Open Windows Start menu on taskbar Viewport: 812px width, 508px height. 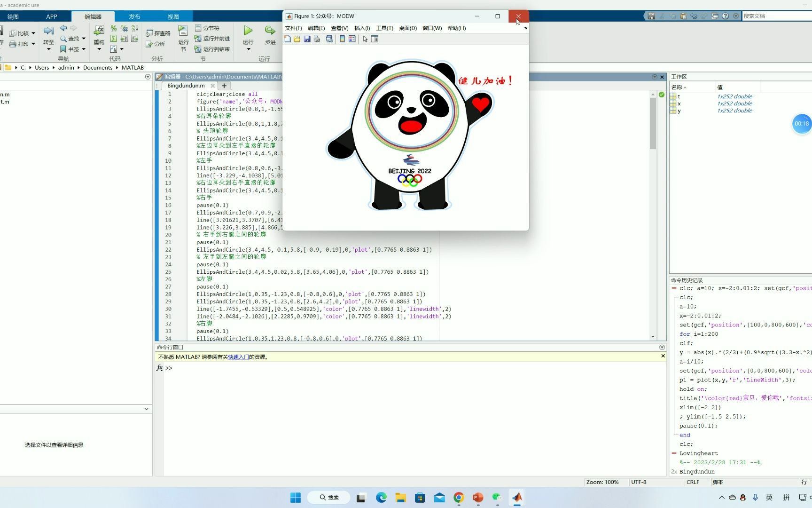coord(296,498)
